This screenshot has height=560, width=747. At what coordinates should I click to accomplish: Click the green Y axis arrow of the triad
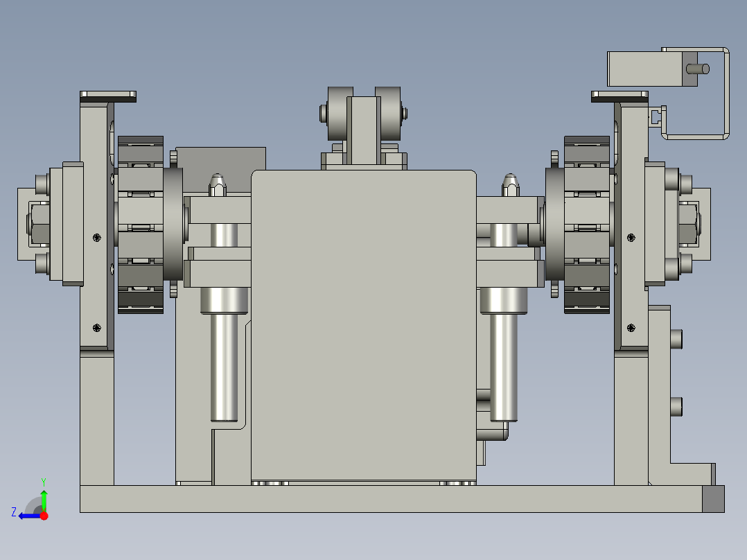(44, 500)
